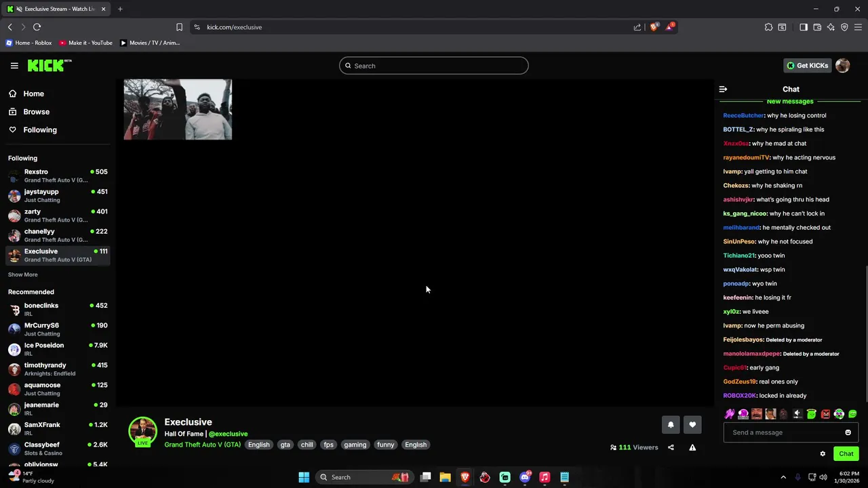Click the green Chat send button
868x488 pixels.
point(846,454)
